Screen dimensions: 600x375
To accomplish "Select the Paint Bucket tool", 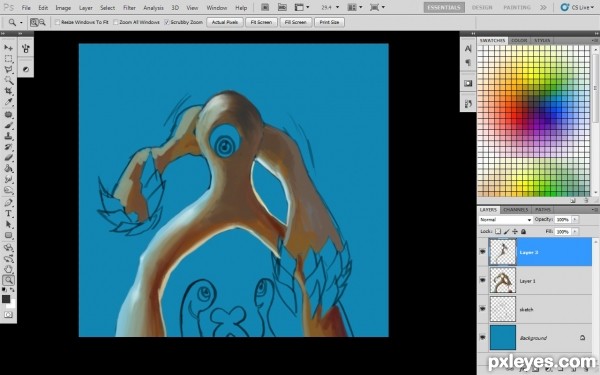I will click(8, 168).
